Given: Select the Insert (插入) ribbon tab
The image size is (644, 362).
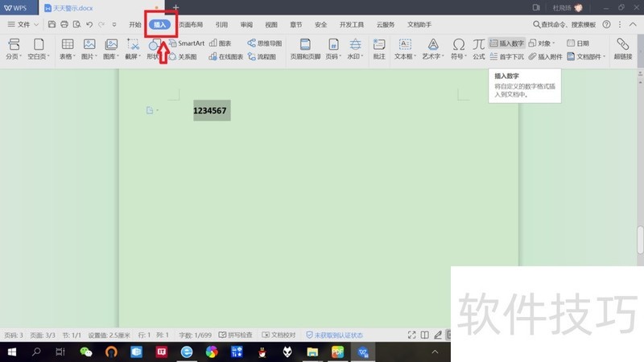Looking at the screenshot, I should coord(159,25).
